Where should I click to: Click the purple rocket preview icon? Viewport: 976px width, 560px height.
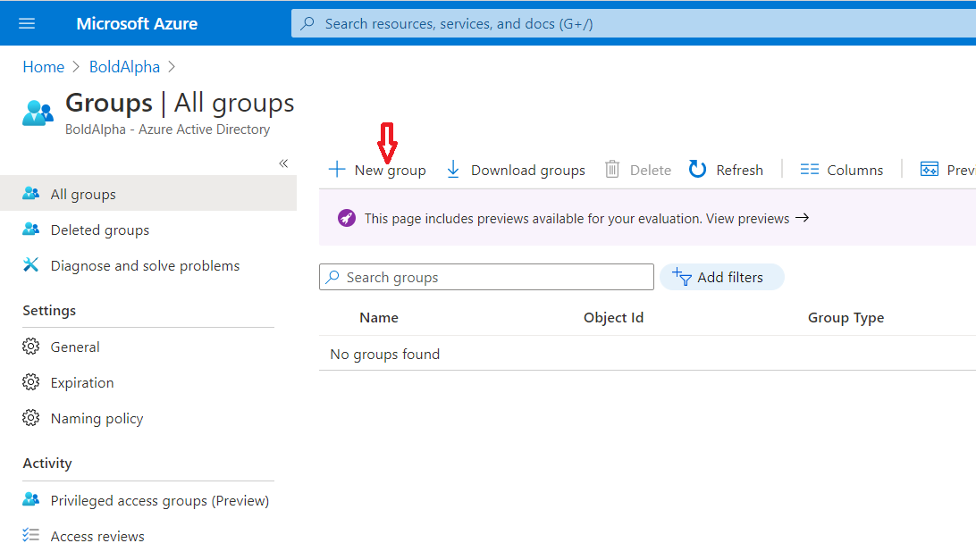(347, 219)
